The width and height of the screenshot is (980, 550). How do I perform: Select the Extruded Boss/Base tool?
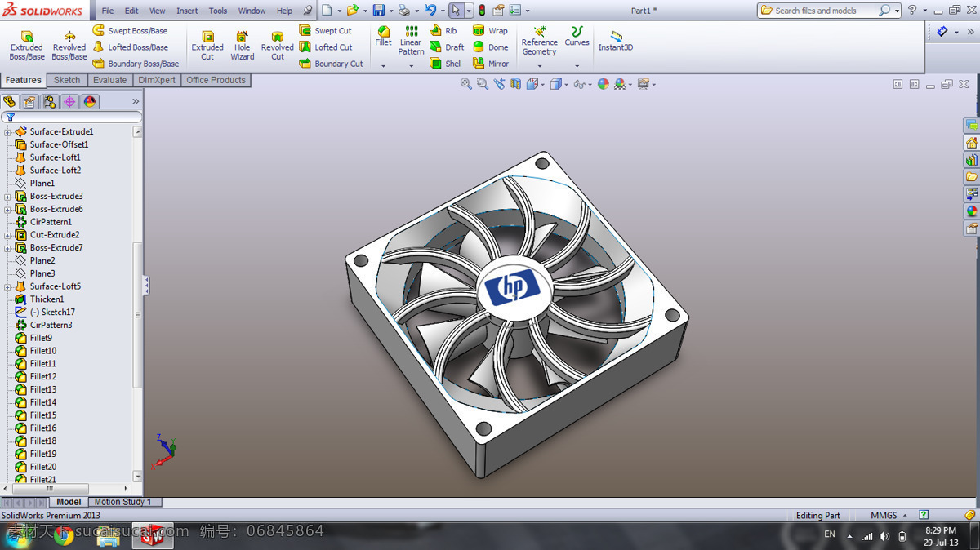tap(27, 47)
